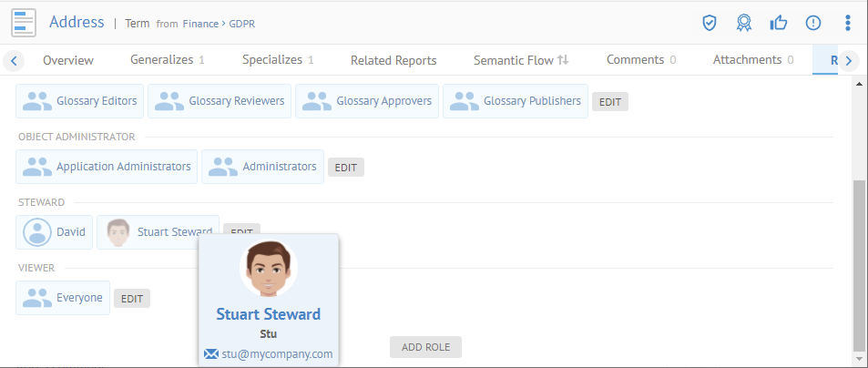Select the David steward user chip
This screenshot has height=368, width=868.
[55, 232]
